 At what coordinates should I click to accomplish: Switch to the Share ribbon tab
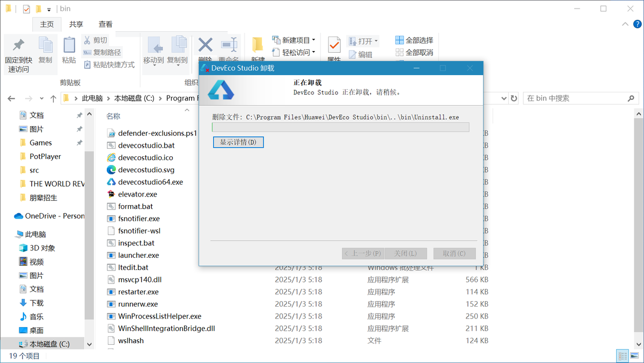pos(76,24)
